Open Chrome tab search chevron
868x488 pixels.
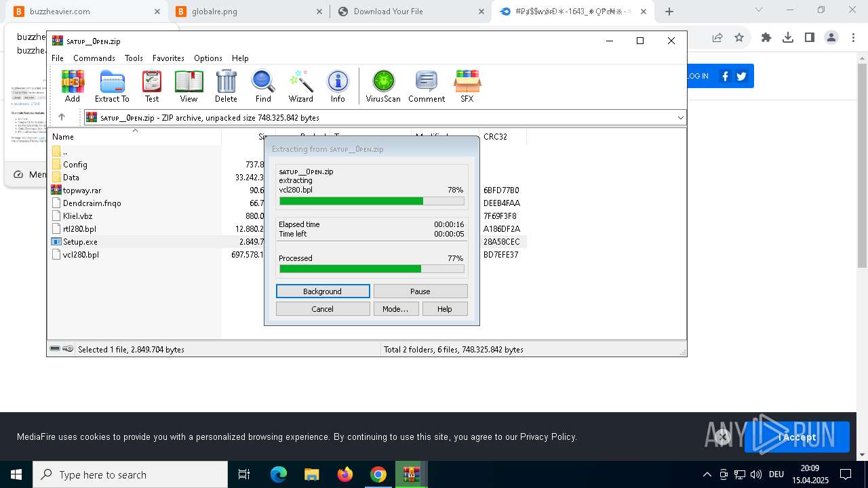[x=759, y=10]
